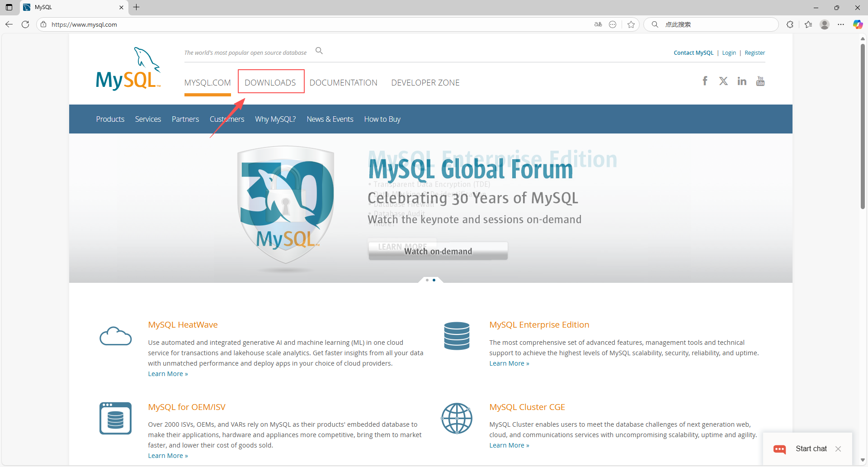
Task: Open MySQL's YouTube icon
Action: point(760,81)
